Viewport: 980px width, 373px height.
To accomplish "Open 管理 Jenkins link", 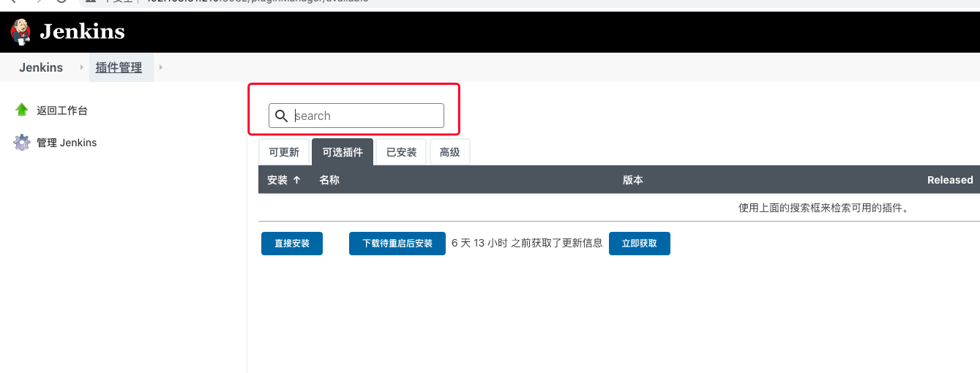I will click(x=67, y=143).
